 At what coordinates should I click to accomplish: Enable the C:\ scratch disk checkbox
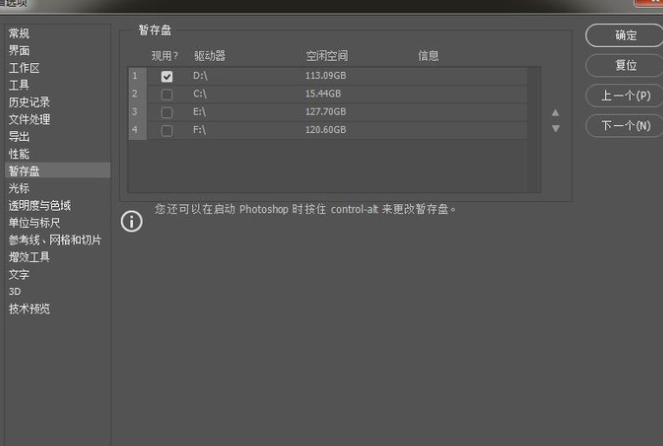click(x=167, y=94)
